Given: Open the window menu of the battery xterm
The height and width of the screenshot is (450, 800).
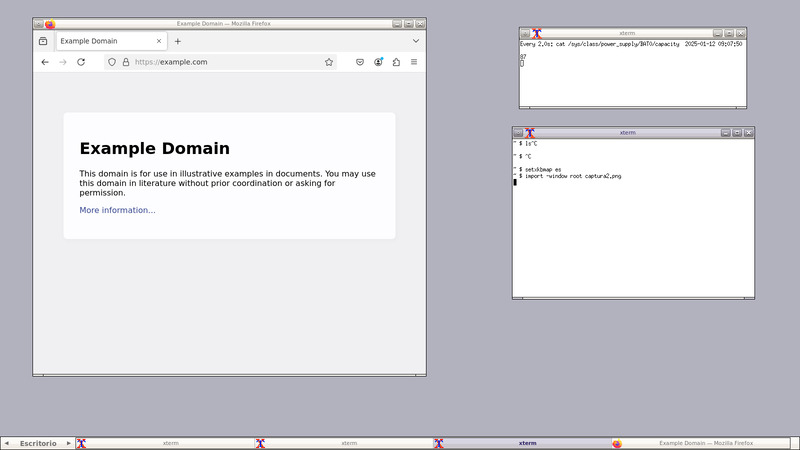Looking at the screenshot, I should pyautogui.click(x=525, y=33).
